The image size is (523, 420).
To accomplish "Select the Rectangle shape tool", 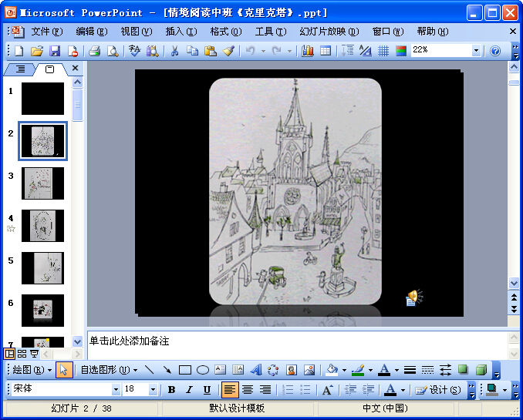I will [x=185, y=370].
